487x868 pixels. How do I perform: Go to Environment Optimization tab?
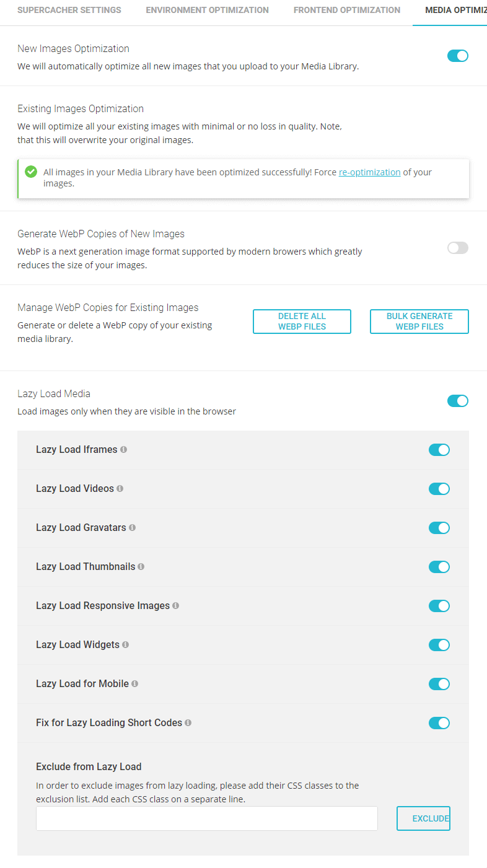click(x=207, y=11)
